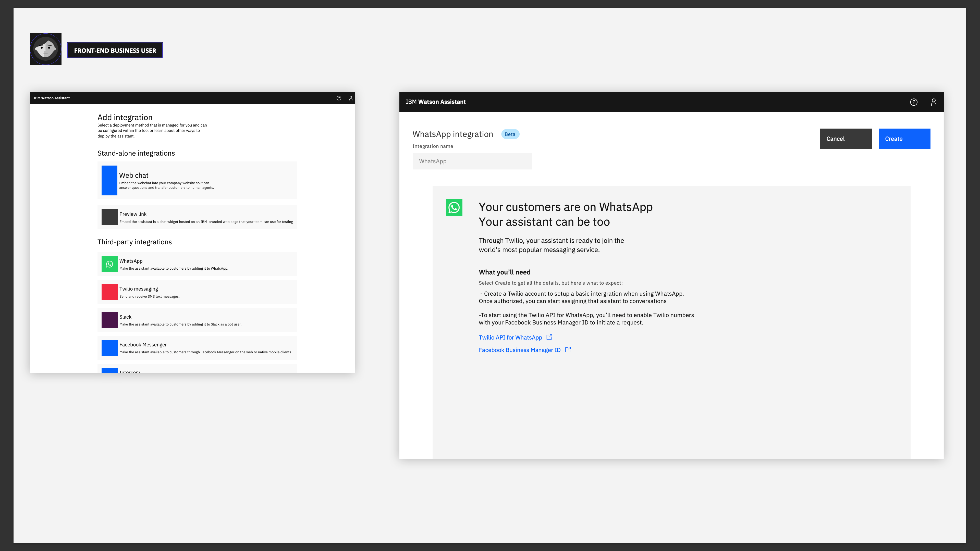Click the Integration name field label
980x551 pixels.
tap(433, 146)
